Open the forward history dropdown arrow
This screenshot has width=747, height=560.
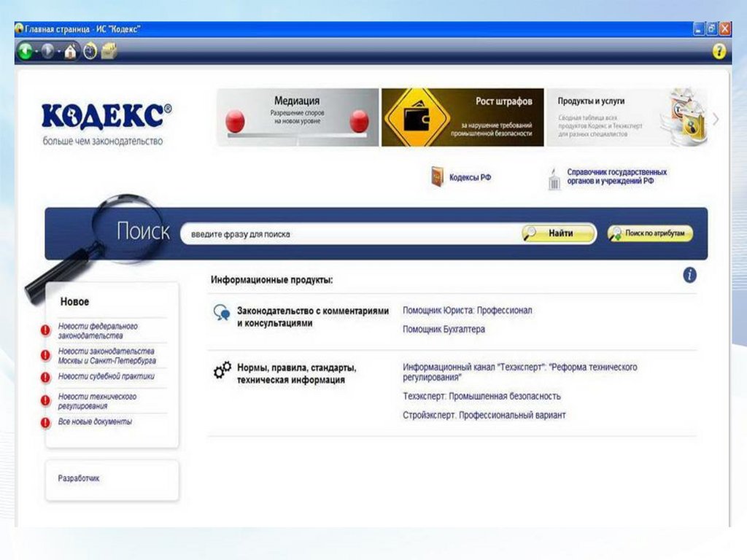(x=58, y=52)
